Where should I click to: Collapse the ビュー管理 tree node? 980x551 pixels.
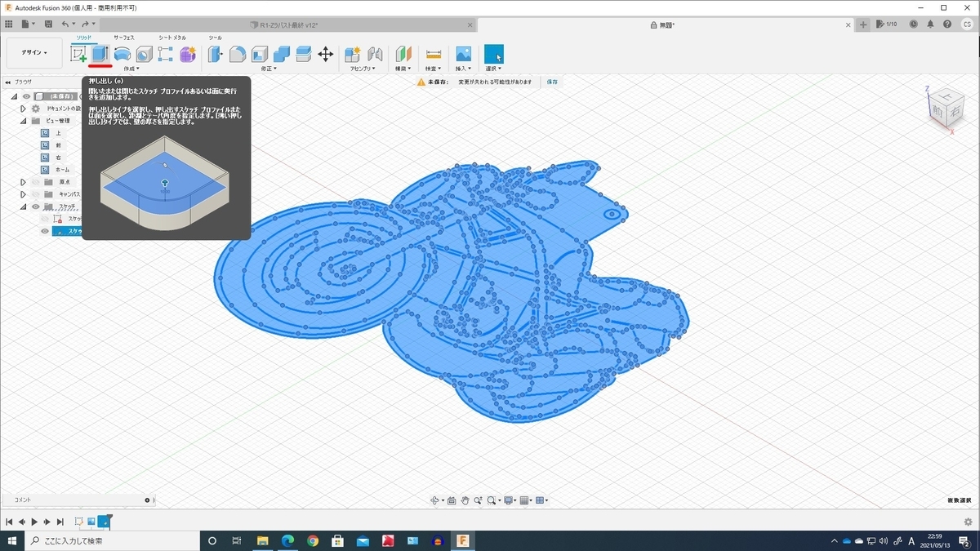click(23, 121)
